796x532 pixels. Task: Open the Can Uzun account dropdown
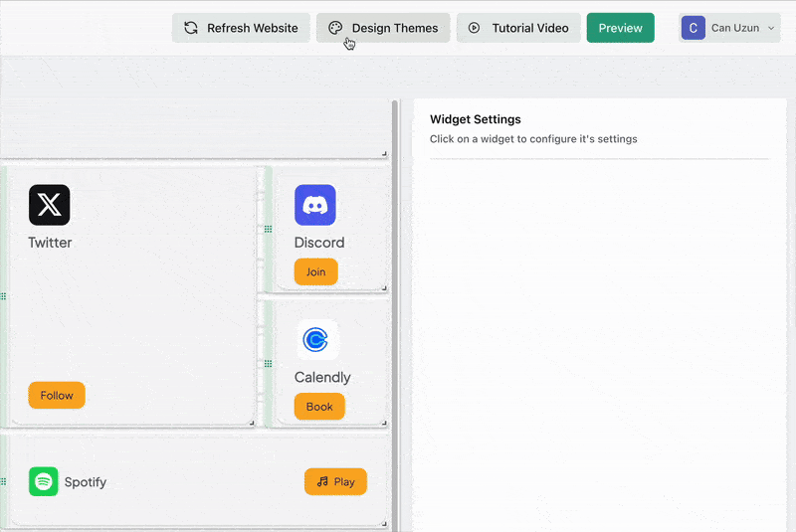point(729,28)
